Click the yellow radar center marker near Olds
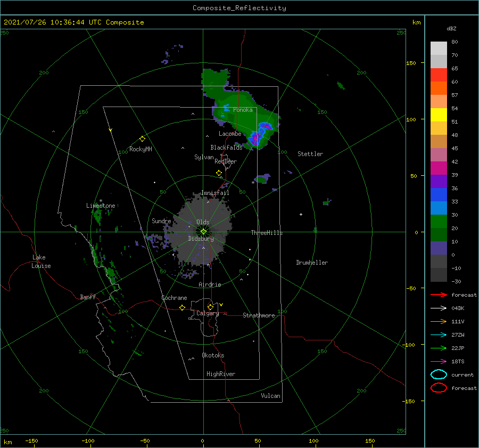 (x=203, y=232)
